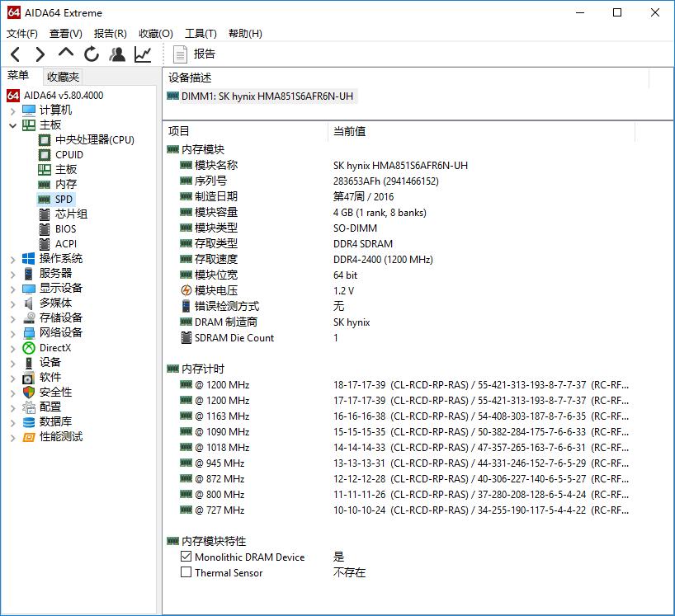Viewport: 675px width, 616px height.
Task: Open the 工具(T) menu
Action: point(200,33)
